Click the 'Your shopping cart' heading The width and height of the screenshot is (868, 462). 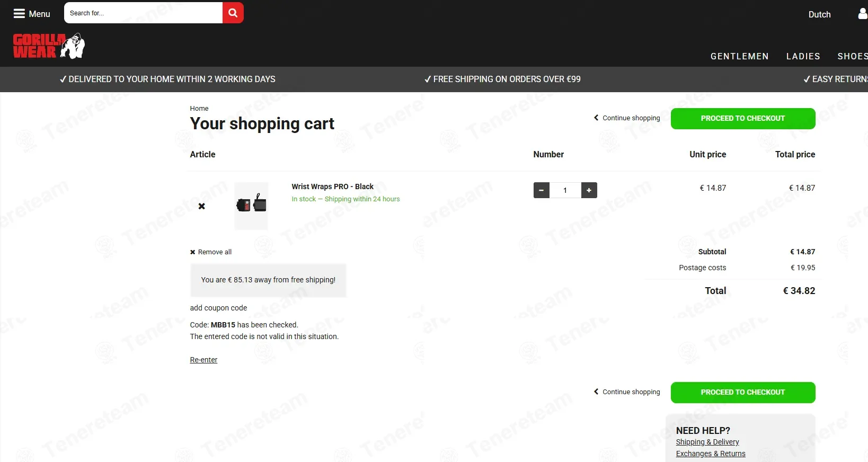(262, 123)
